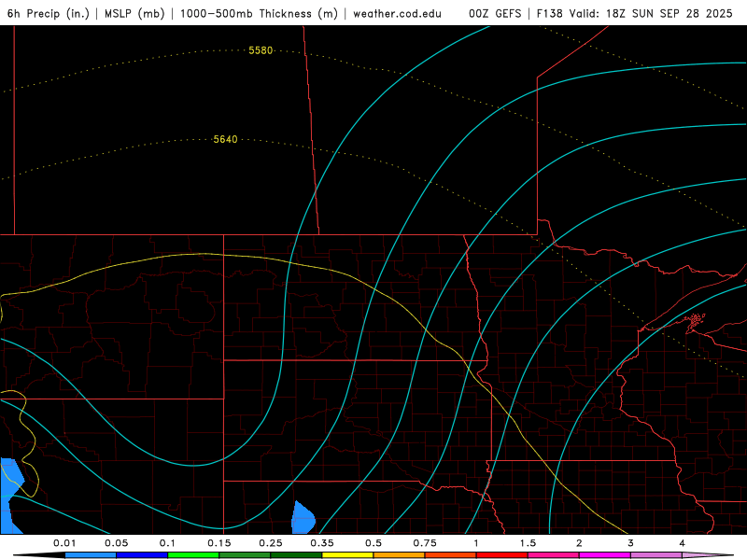This screenshot has height=560, width=747.
Task: Click the legend value 3
Action: pos(631,543)
